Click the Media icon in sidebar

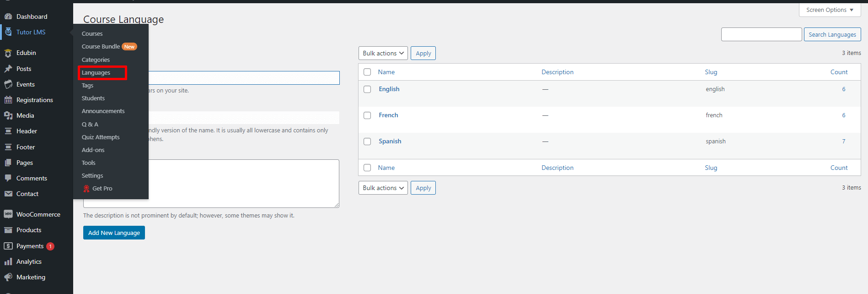8,115
